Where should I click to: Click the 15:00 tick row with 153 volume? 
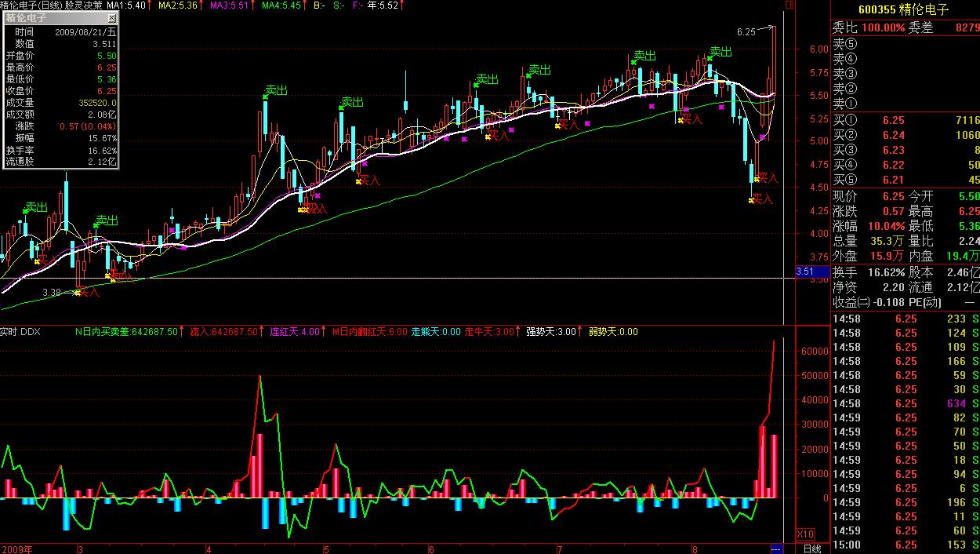point(906,545)
